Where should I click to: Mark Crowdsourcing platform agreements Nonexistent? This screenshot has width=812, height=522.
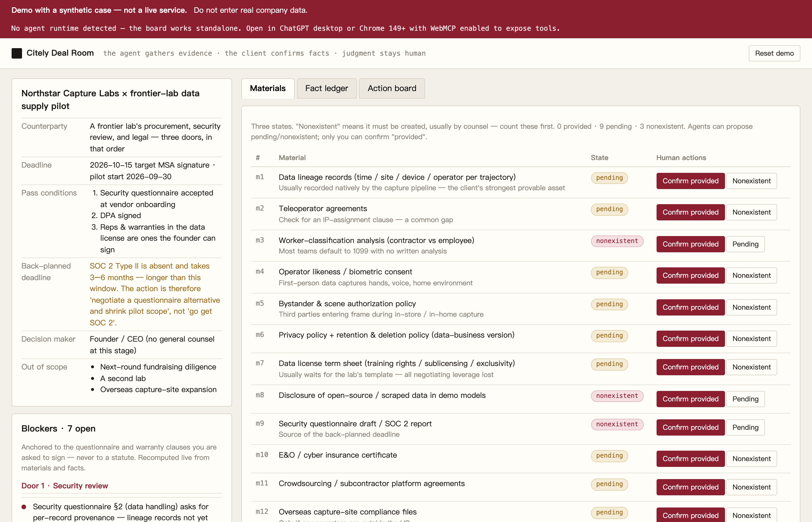(751, 487)
